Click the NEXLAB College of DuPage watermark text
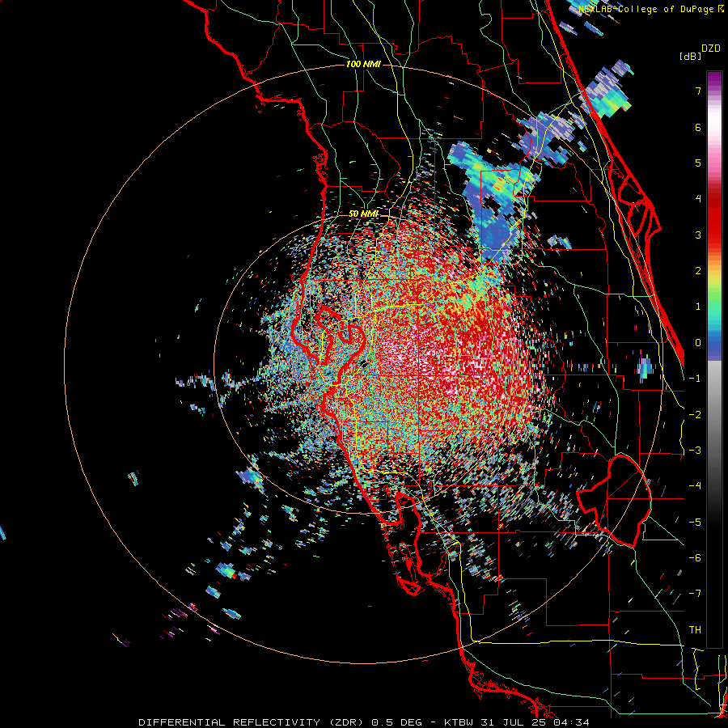 pyautogui.click(x=650, y=9)
